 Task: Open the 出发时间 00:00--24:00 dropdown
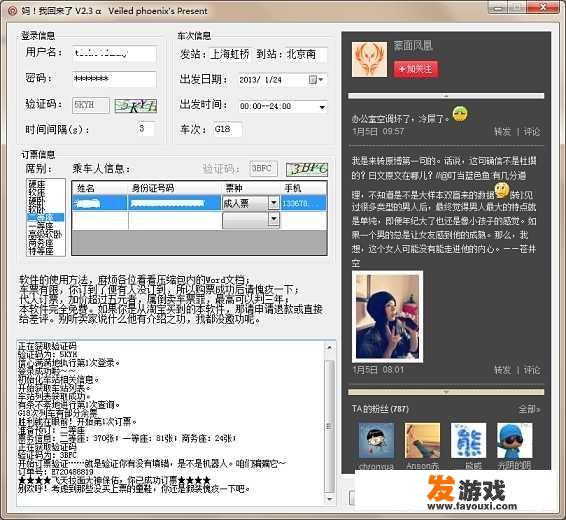(x=322, y=107)
